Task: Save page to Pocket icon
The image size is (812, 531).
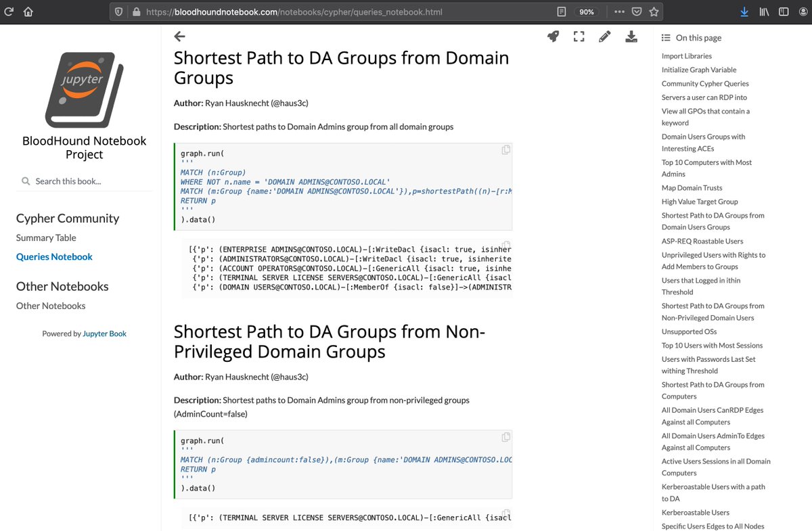Action: point(637,11)
